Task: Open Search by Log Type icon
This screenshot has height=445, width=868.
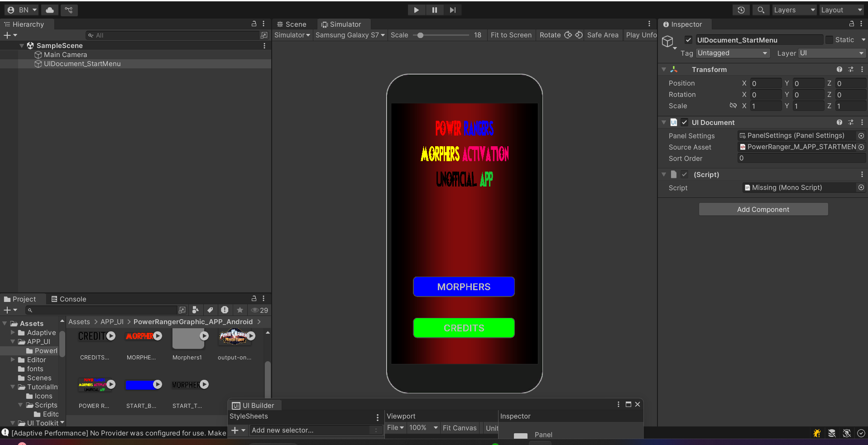Action: tap(225, 310)
